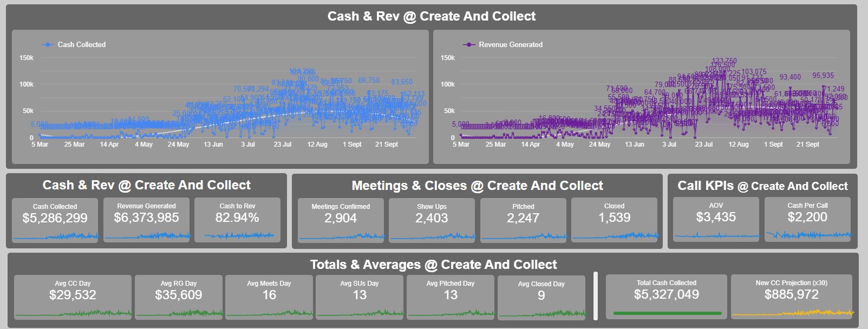The image size is (868, 329).
Task: Click the Cash Collected chart legend marker
Action: click(x=48, y=44)
